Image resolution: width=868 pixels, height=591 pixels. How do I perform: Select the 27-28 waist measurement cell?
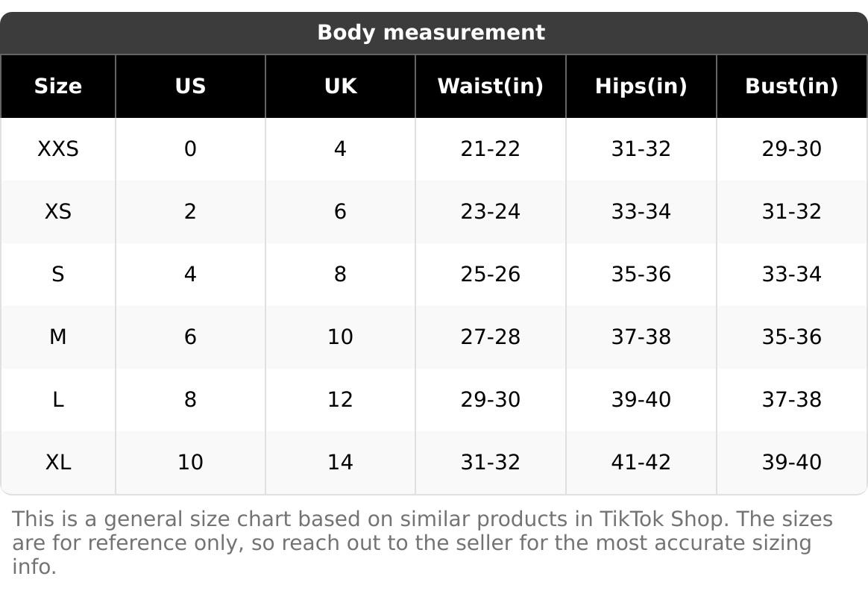tap(490, 337)
